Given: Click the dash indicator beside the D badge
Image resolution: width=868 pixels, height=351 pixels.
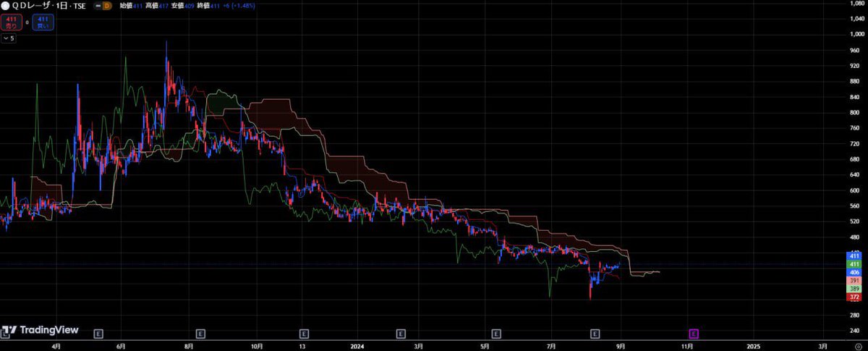Looking at the screenshot, I should coord(98,5).
